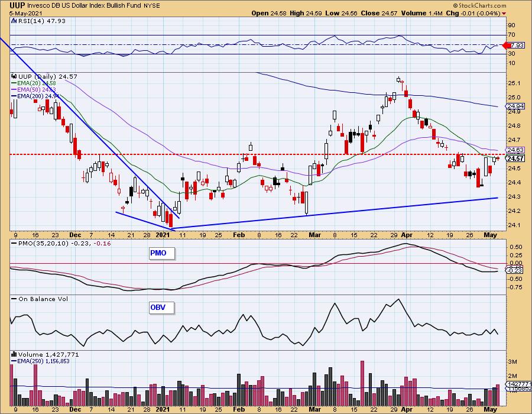Click the Volume 1,427,771 legend text
Image resolution: width=532 pixels, height=414 pixels.
(48, 354)
